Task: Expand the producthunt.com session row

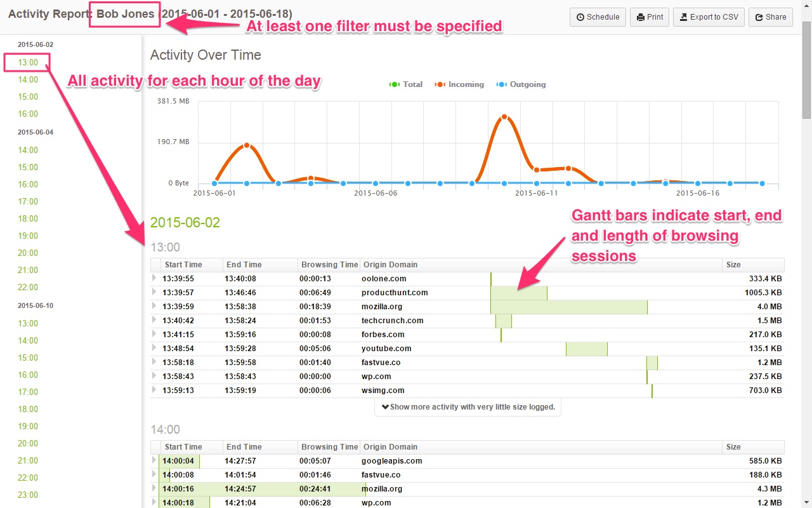Action: [x=154, y=292]
